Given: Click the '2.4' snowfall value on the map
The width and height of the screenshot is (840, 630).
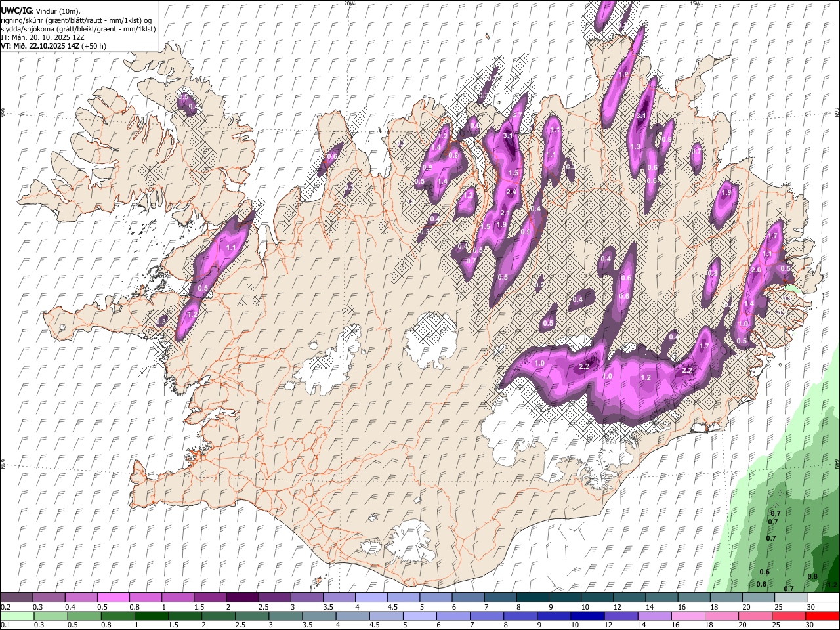Looking at the screenshot, I should [512, 192].
